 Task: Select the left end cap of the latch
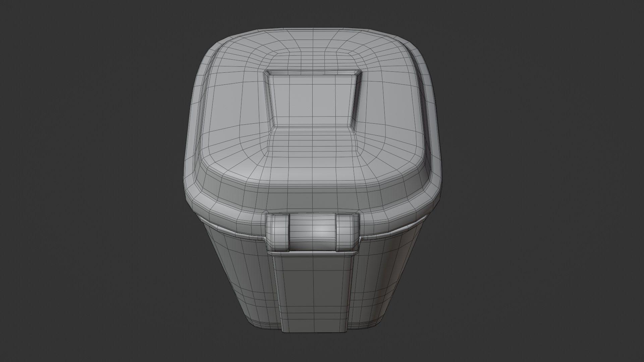click(277, 233)
